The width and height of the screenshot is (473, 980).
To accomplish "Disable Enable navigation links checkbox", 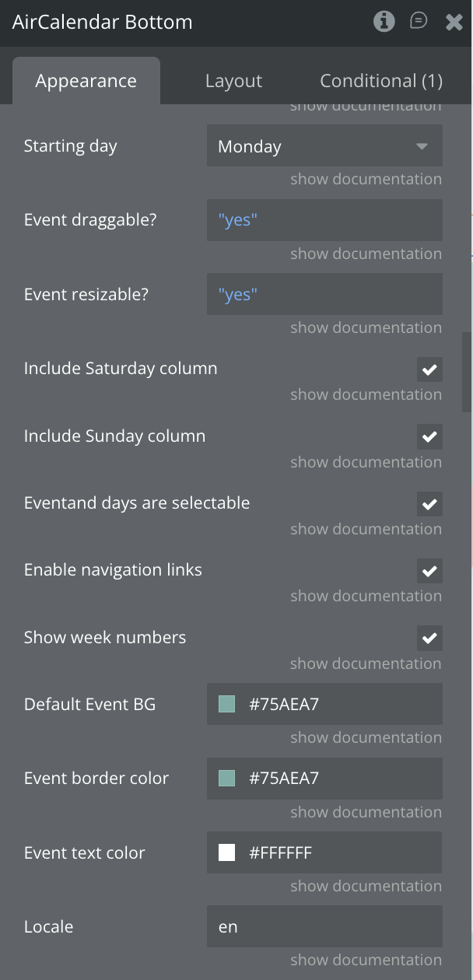I will coord(429,571).
